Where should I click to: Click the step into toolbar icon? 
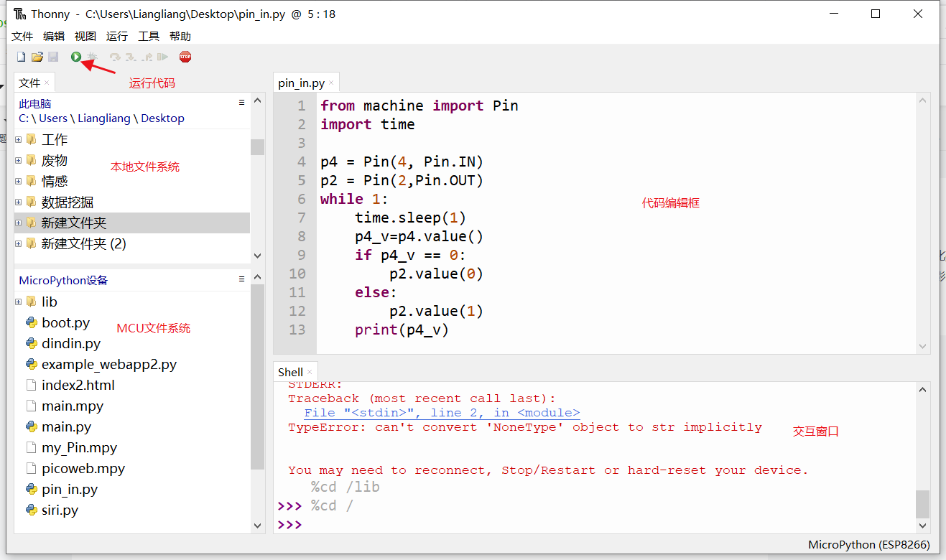[131, 56]
